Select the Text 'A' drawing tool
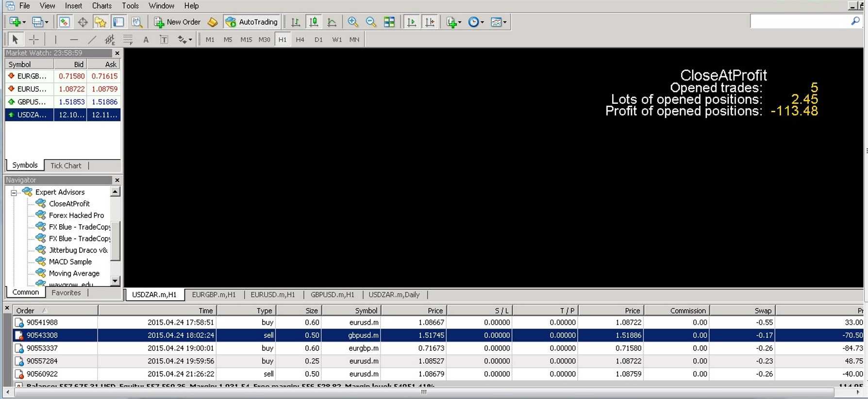This screenshot has height=399, width=868. 146,39
